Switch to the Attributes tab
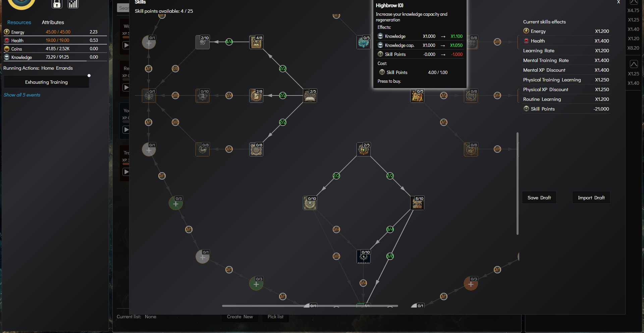 coord(53,22)
